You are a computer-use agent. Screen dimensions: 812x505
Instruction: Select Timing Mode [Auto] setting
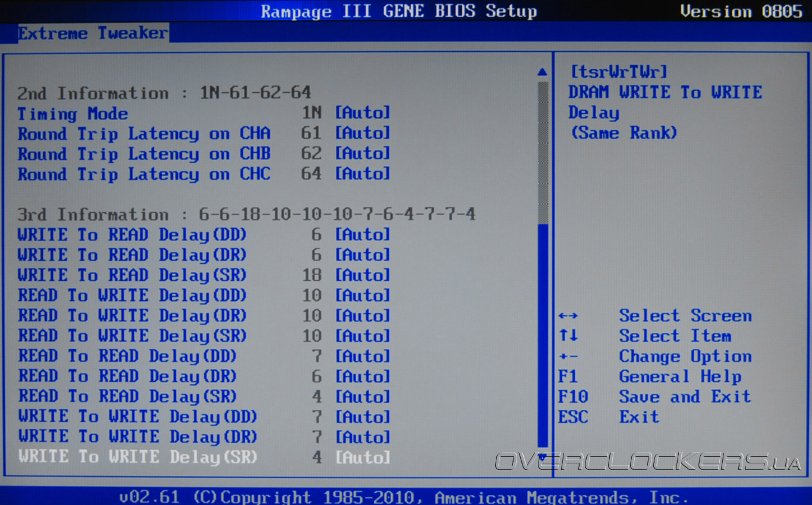(x=204, y=113)
